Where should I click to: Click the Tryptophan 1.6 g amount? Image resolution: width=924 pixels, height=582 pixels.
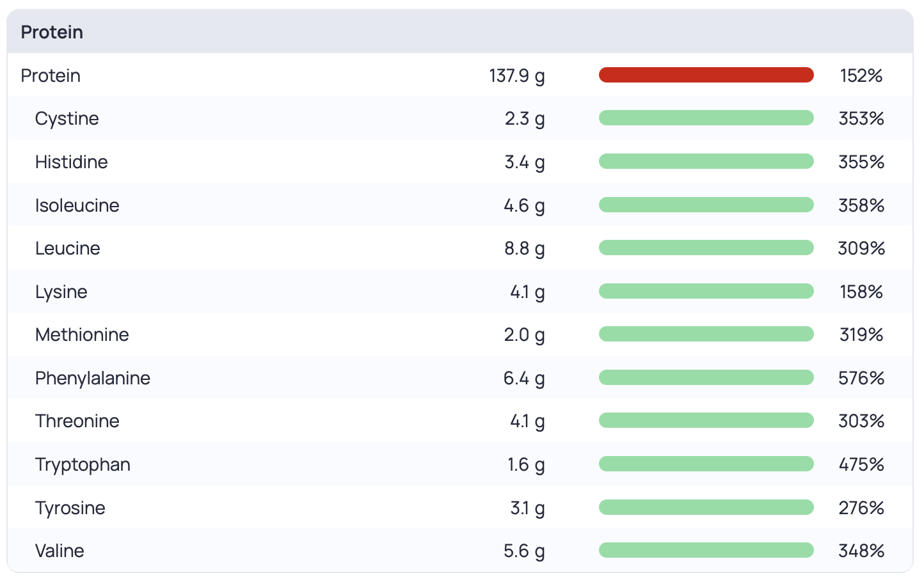pos(526,464)
